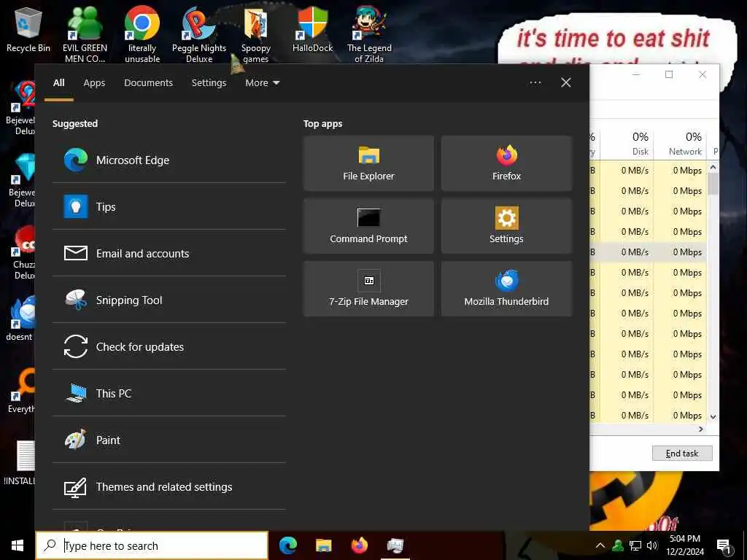Open Mozilla Thunderbird tile
This screenshot has height=560, width=747.
[506, 289]
